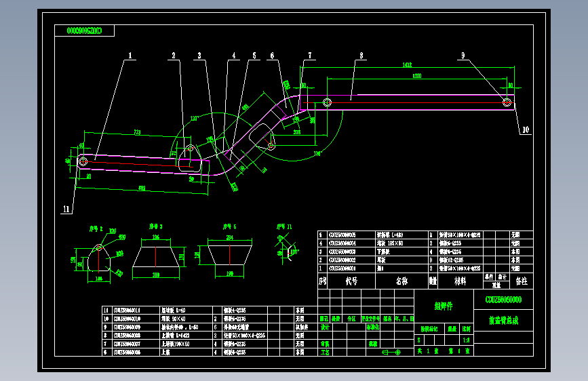Select part callout number 9 label
The height and width of the screenshot is (381, 588).
point(463,56)
